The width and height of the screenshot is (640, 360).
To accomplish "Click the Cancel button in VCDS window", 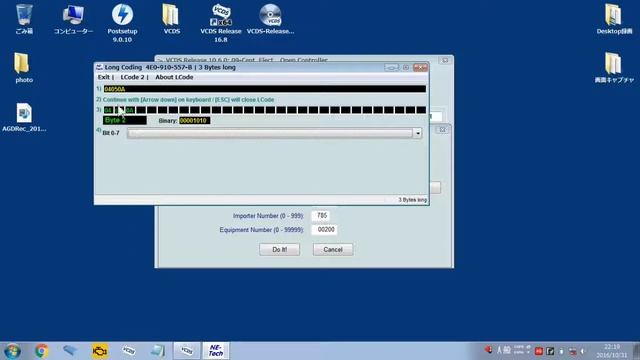I will click(x=333, y=249).
